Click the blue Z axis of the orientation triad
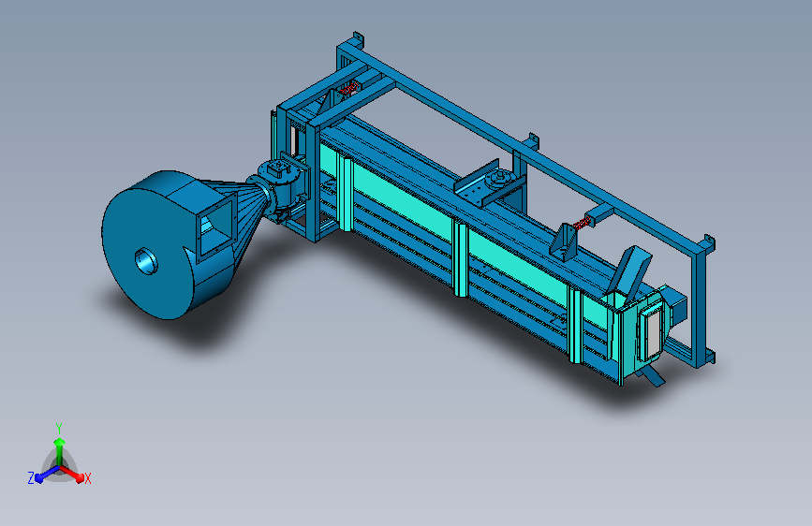Viewport: 812px width, 526px height. [47, 475]
